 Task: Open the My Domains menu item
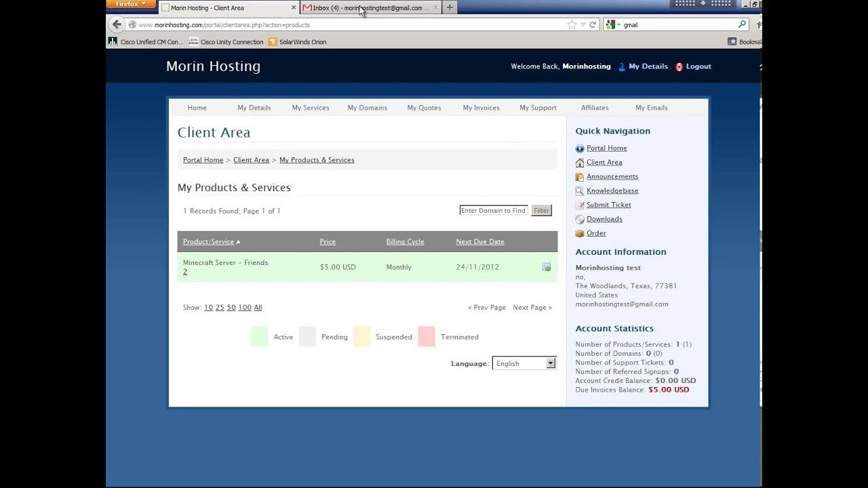click(x=368, y=108)
